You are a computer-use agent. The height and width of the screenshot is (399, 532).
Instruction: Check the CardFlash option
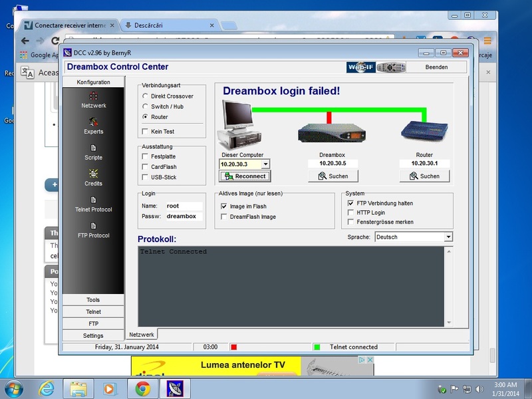point(145,167)
